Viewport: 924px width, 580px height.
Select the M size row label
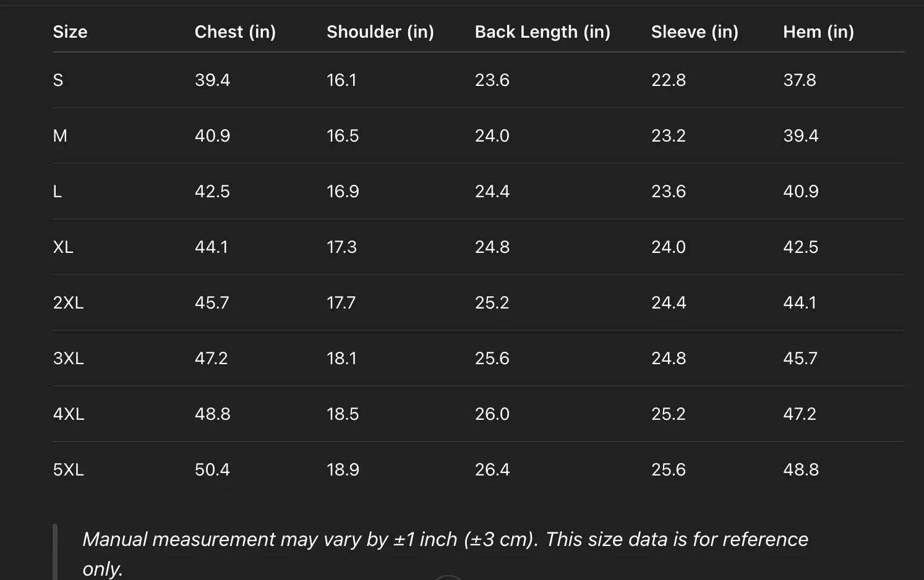[60, 136]
